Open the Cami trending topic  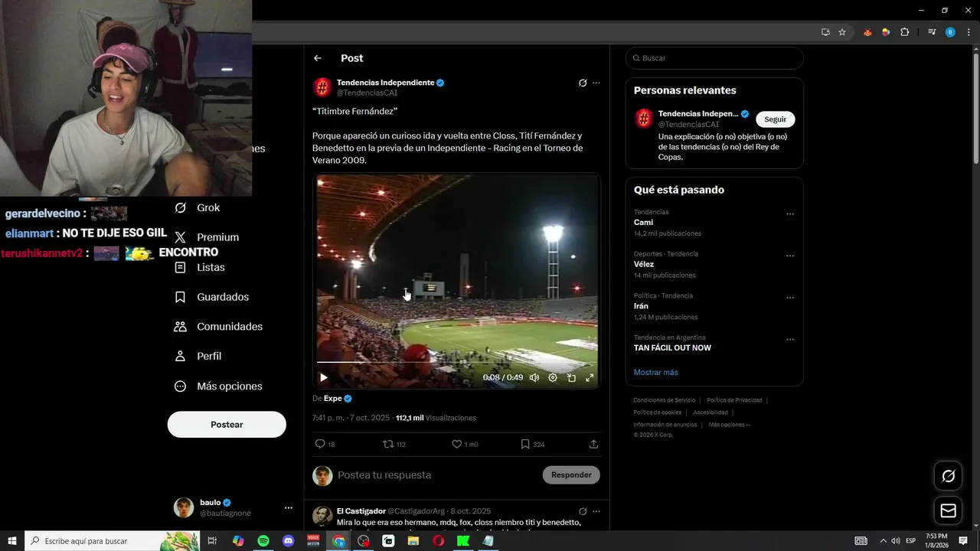(x=643, y=223)
